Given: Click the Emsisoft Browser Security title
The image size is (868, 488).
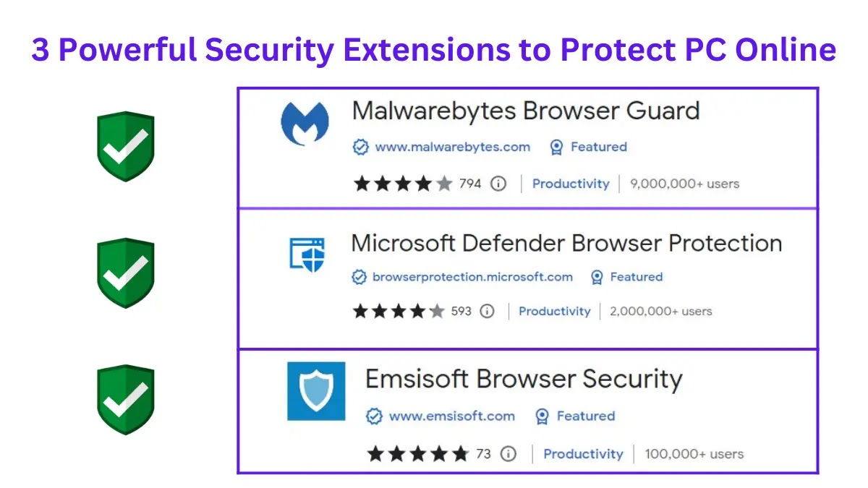Looking at the screenshot, I should pos(524,379).
